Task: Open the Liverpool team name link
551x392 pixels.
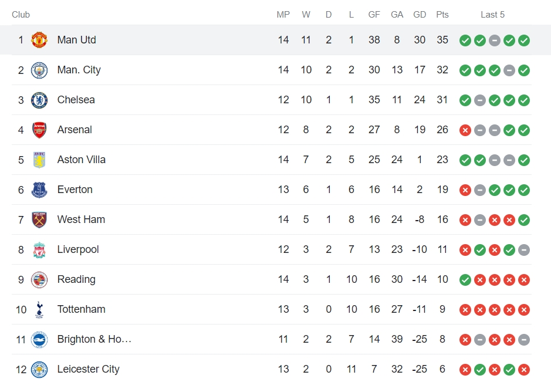Action: [78, 249]
